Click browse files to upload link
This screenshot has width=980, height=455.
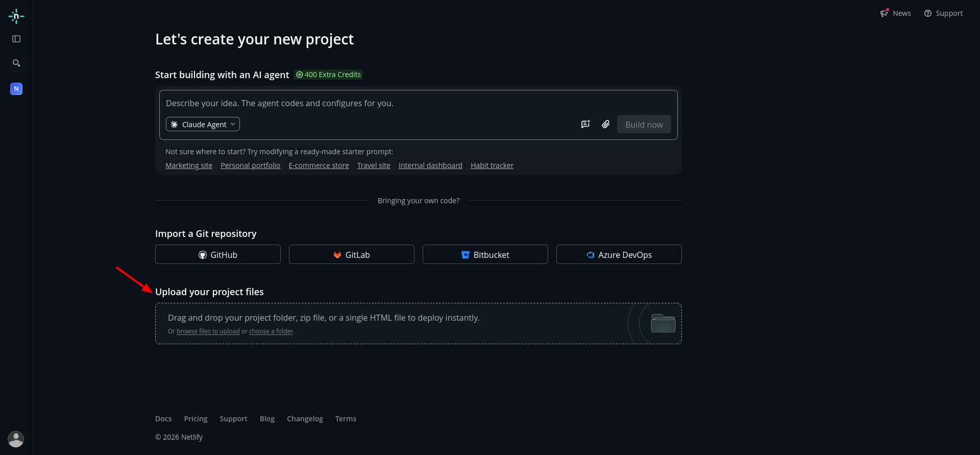click(x=208, y=331)
